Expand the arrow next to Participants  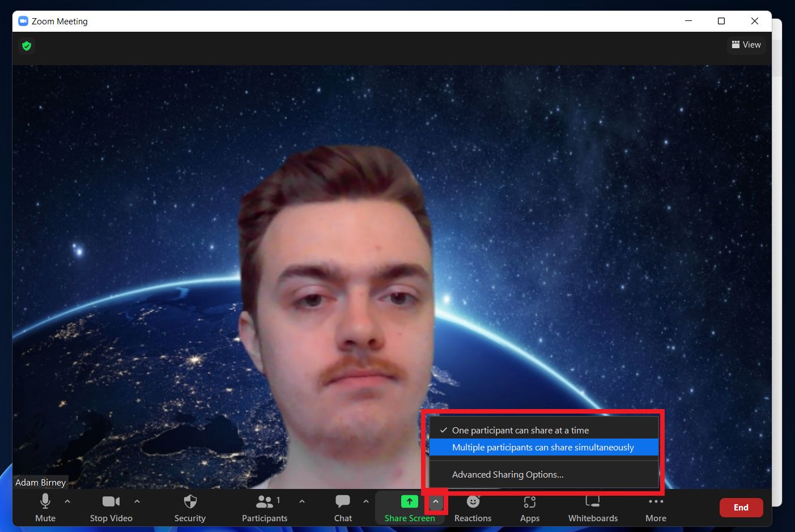coord(302,501)
